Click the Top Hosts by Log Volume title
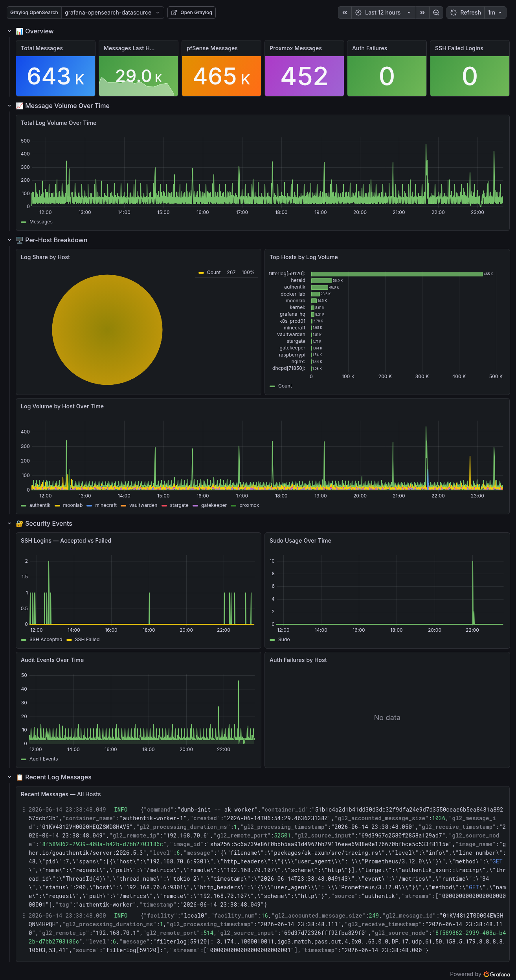 [x=303, y=257]
